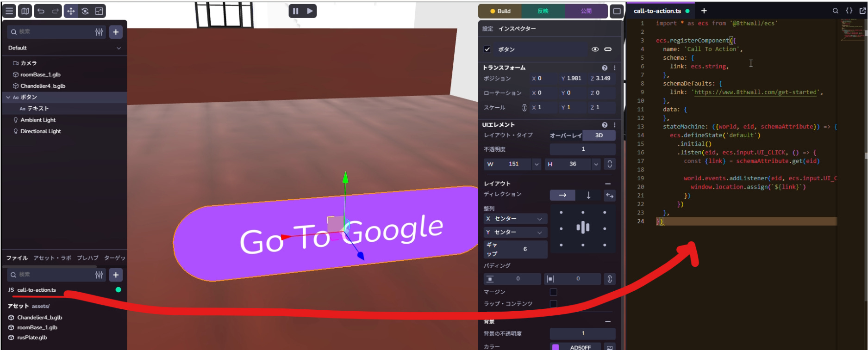Open the 8thwall get-started URL in code
This screenshot has height=350, width=868.
[756, 92]
